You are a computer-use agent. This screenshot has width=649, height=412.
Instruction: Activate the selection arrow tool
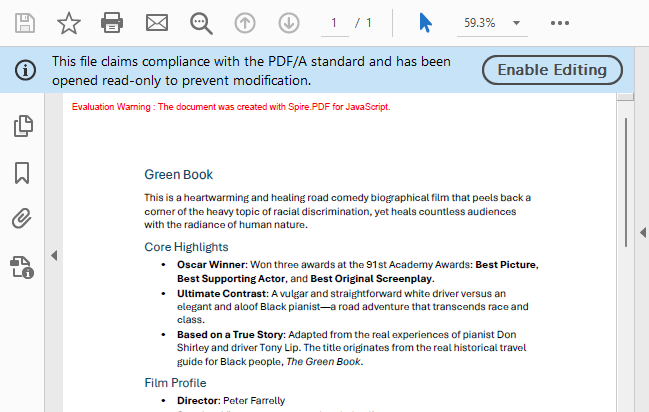point(425,23)
